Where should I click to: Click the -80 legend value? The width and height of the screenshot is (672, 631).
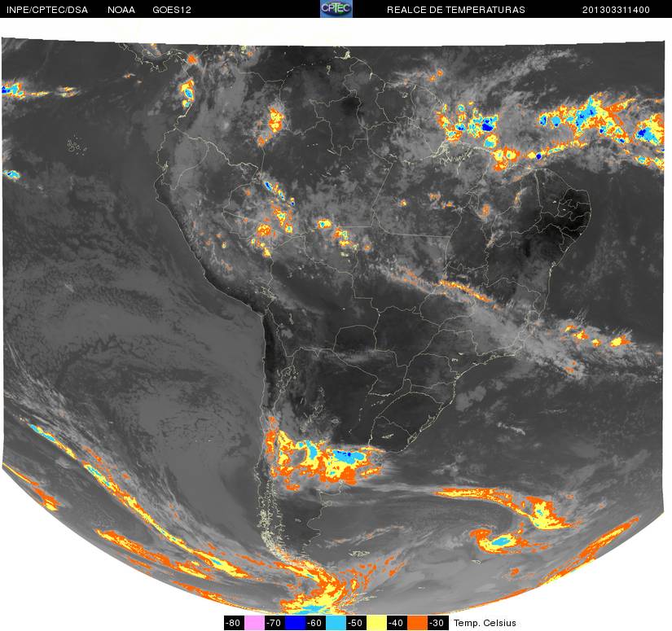pos(234,622)
